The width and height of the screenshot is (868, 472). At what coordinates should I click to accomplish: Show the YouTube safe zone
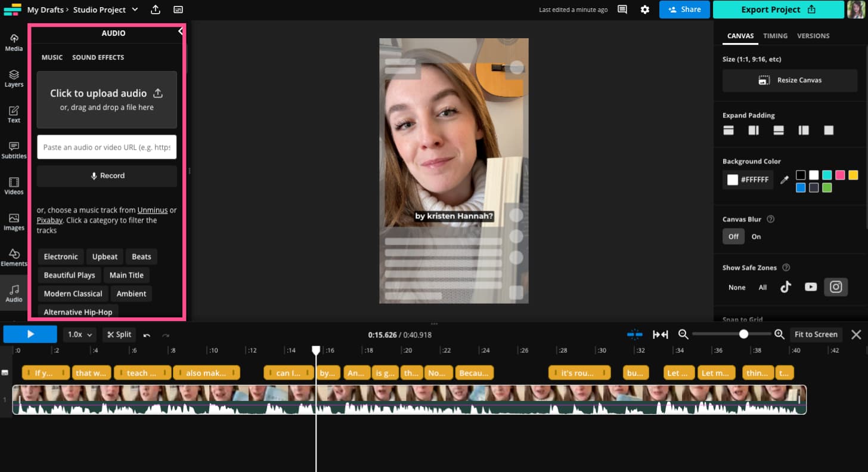[811, 287]
